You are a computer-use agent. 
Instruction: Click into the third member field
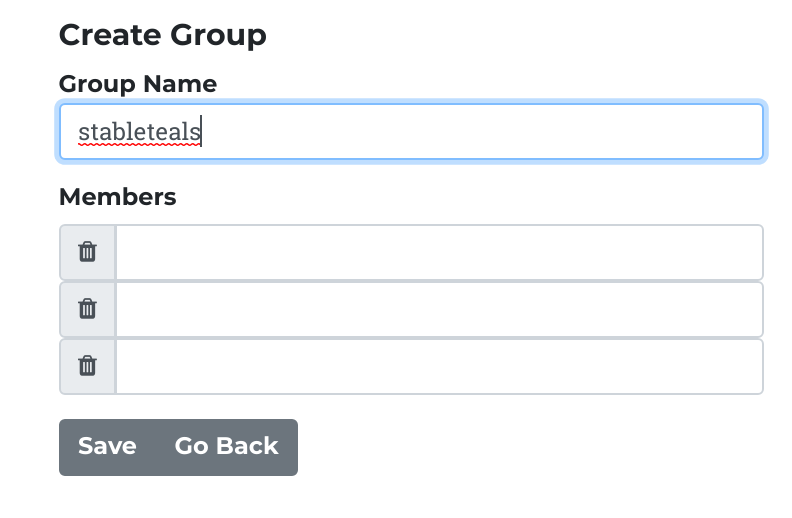439,366
